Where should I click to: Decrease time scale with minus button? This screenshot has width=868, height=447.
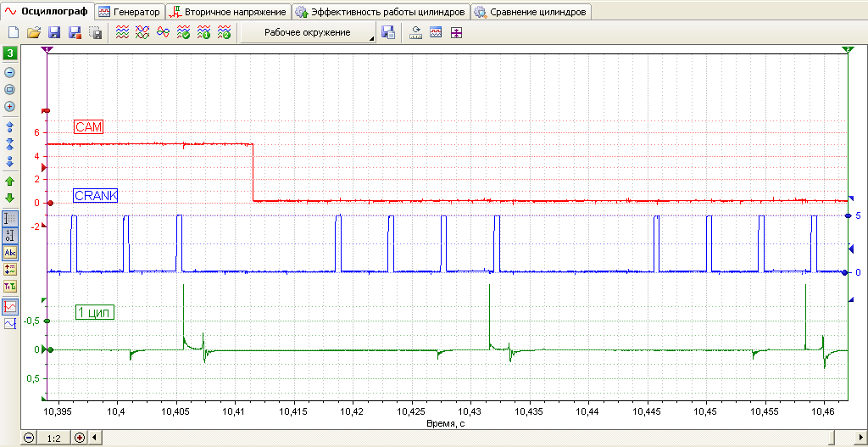[x=29, y=439]
